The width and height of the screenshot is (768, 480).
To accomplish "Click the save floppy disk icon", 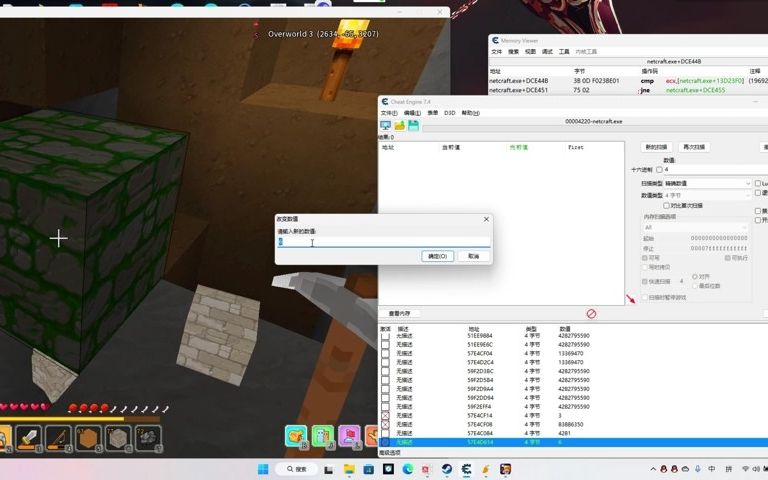I will (413, 126).
